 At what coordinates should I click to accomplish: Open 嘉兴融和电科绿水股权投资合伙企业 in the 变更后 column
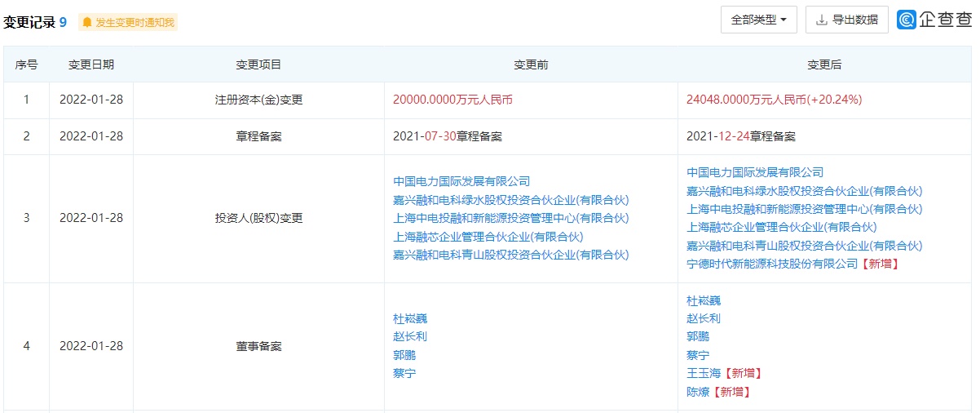point(804,191)
